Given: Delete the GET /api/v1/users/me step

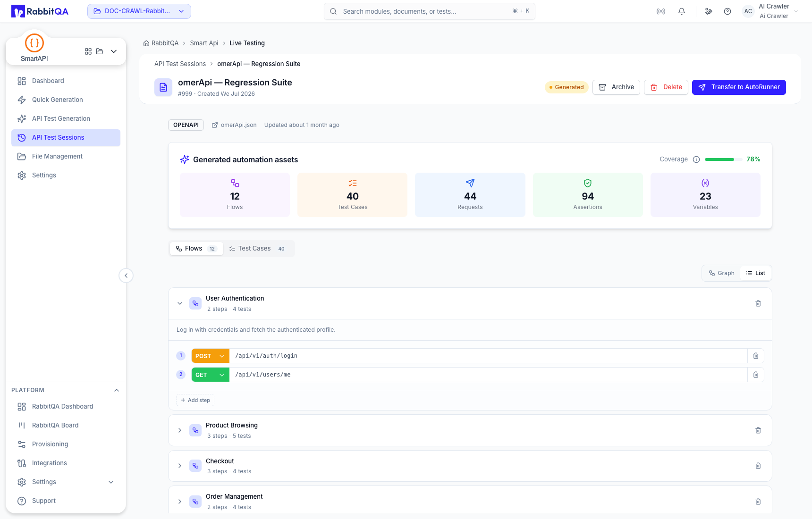Looking at the screenshot, I should tap(756, 375).
